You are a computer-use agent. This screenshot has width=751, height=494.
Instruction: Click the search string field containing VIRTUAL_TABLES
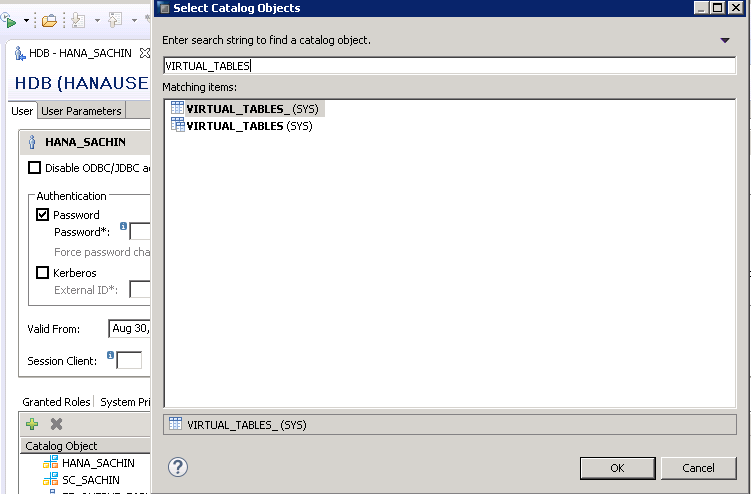pos(449,66)
